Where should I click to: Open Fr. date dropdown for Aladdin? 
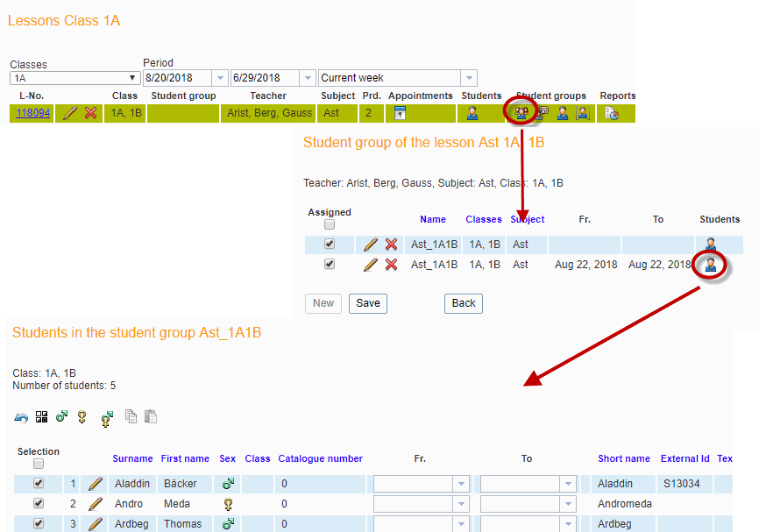pos(461,484)
